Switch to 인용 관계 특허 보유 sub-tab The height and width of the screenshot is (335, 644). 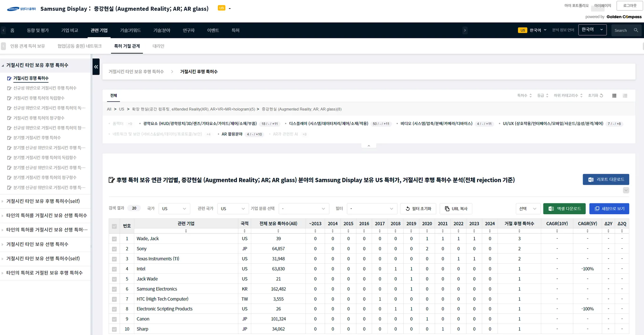(28, 46)
